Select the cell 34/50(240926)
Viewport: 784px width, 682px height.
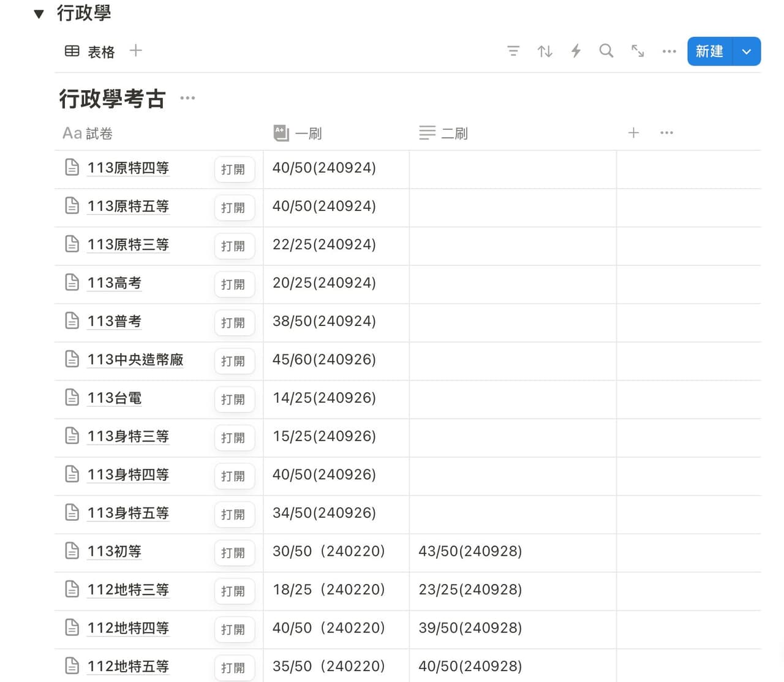click(x=336, y=514)
